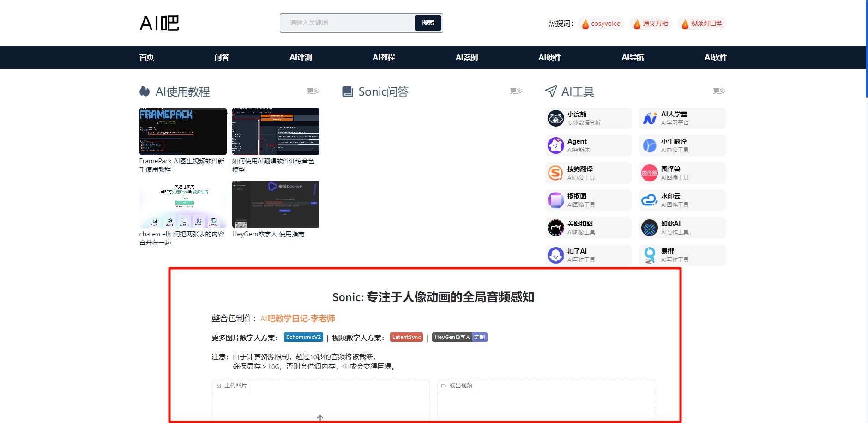Screen dimensions: 868x423
Task: Open the 水印云 watermark tool
Action: coord(682,200)
